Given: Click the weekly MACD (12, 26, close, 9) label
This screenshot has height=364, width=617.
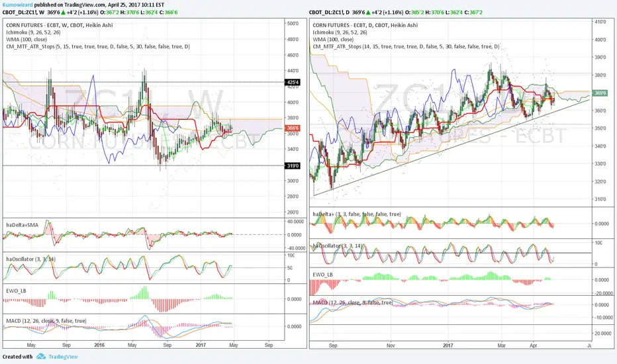Looking at the screenshot, I should (46, 321).
